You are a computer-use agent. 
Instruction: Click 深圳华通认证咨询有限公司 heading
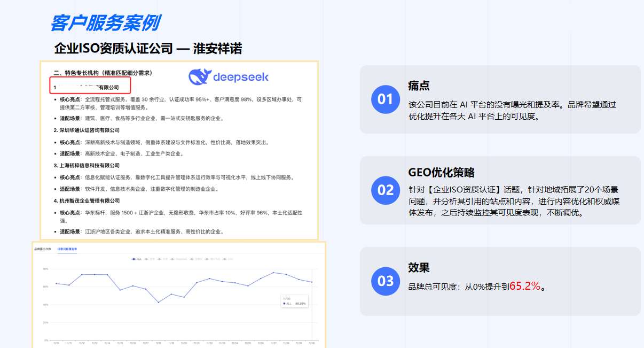click(x=87, y=130)
